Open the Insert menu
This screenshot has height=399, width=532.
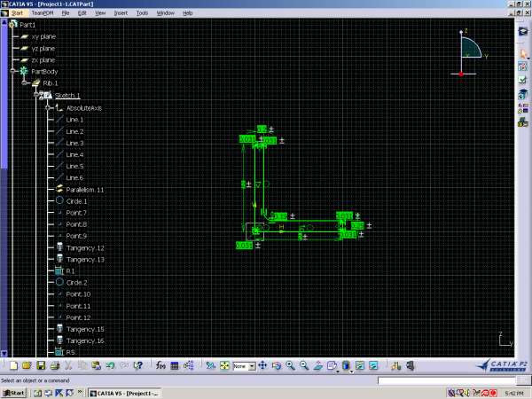[121, 13]
